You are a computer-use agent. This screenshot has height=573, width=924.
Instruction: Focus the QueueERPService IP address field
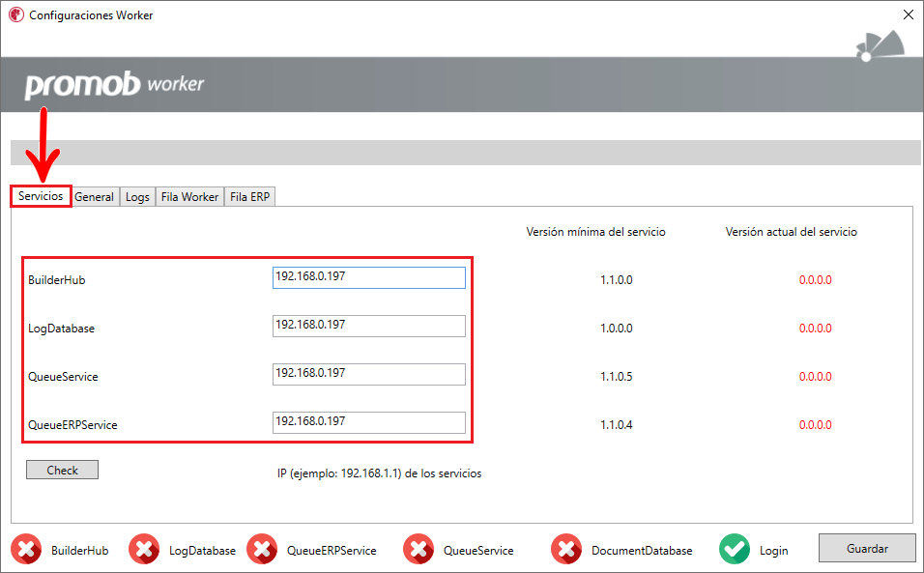click(369, 423)
